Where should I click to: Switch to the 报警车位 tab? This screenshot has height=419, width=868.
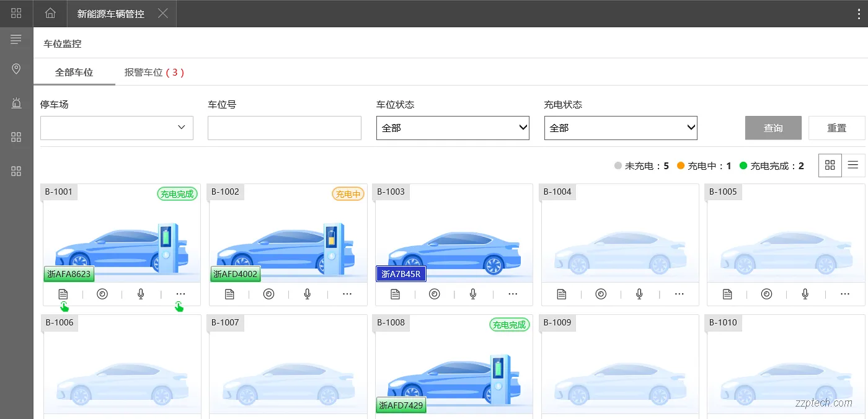pyautogui.click(x=153, y=72)
